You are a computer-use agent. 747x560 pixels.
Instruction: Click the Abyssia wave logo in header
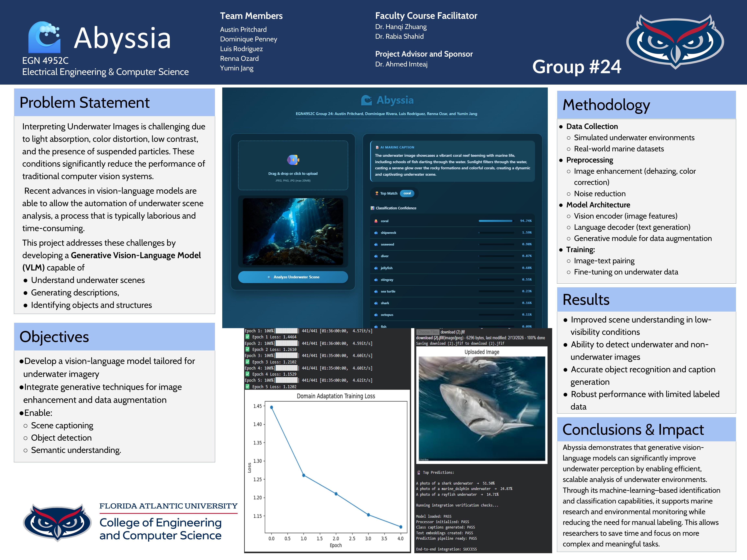(44, 37)
